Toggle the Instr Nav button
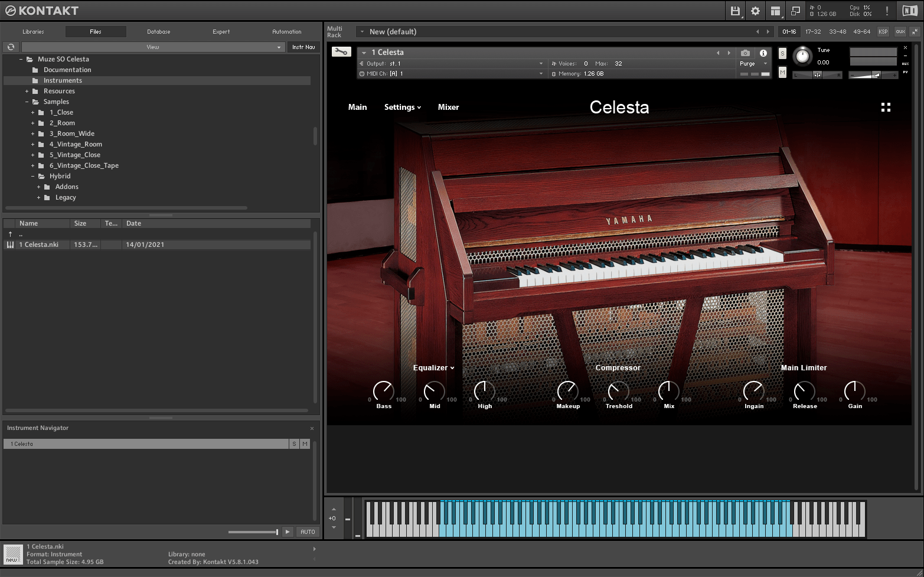This screenshot has height=577, width=924. click(303, 47)
